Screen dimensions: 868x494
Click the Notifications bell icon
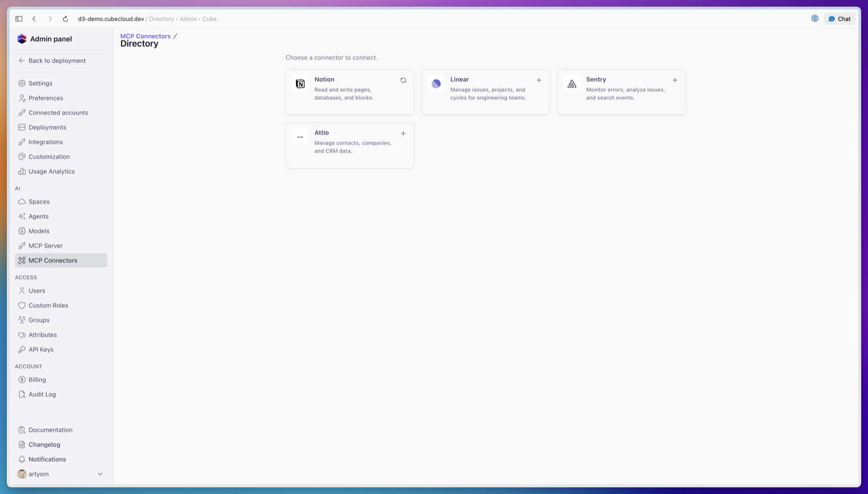click(22, 459)
